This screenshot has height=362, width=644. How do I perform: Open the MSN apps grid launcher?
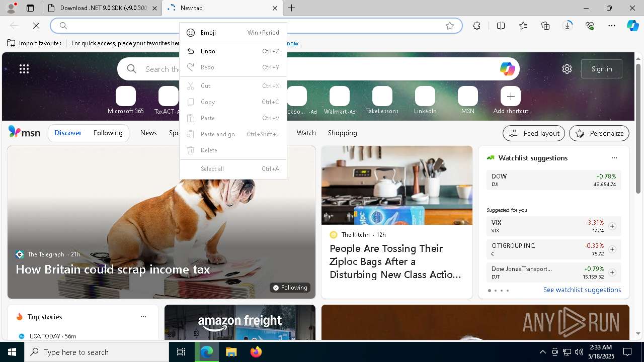pyautogui.click(x=24, y=69)
